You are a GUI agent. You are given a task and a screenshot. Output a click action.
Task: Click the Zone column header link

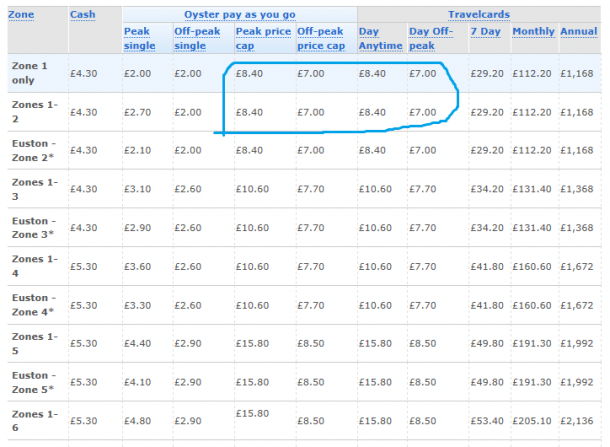click(x=21, y=15)
